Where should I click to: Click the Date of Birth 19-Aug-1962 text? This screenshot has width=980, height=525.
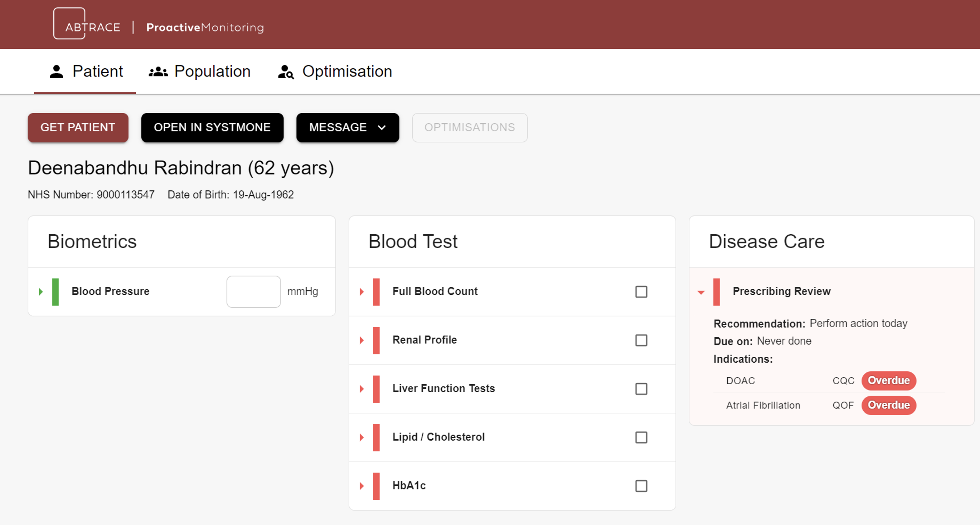(x=230, y=194)
